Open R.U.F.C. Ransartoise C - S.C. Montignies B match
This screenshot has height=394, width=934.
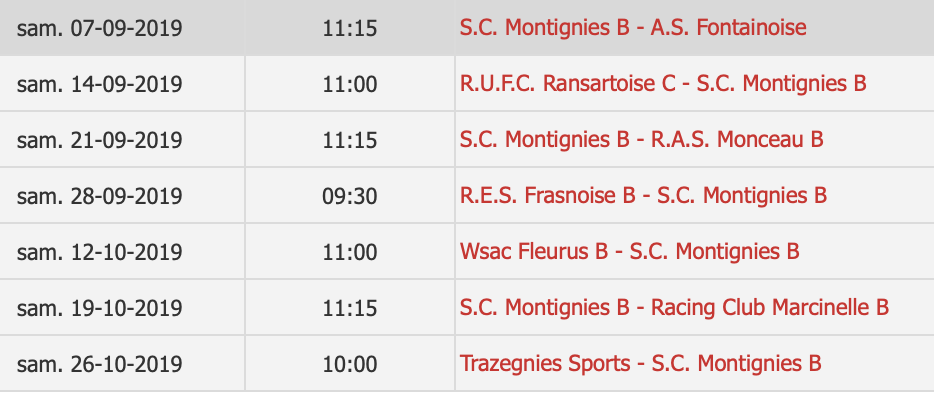[662, 83]
